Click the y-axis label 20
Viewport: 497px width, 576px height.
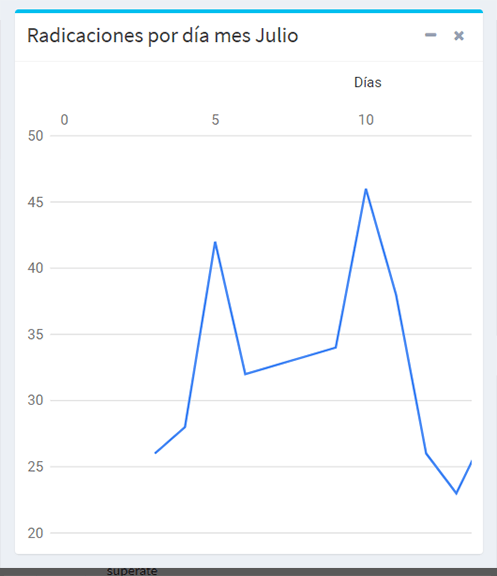point(35,533)
